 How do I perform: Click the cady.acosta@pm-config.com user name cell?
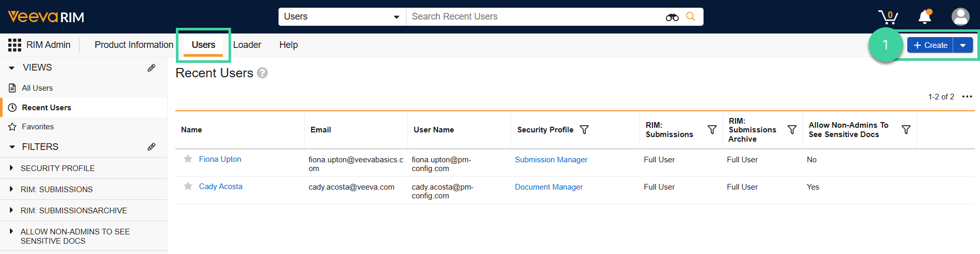click(x=443, y=191)
